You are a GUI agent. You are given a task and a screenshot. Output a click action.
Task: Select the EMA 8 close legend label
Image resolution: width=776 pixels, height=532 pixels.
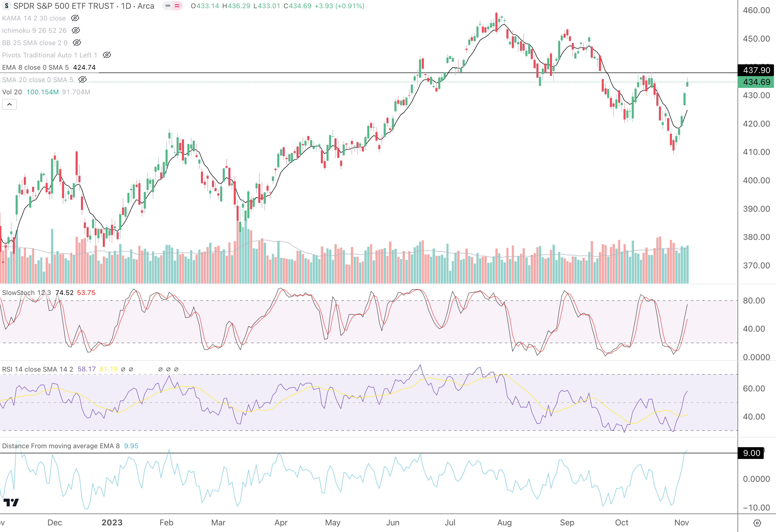click(35, 67)
